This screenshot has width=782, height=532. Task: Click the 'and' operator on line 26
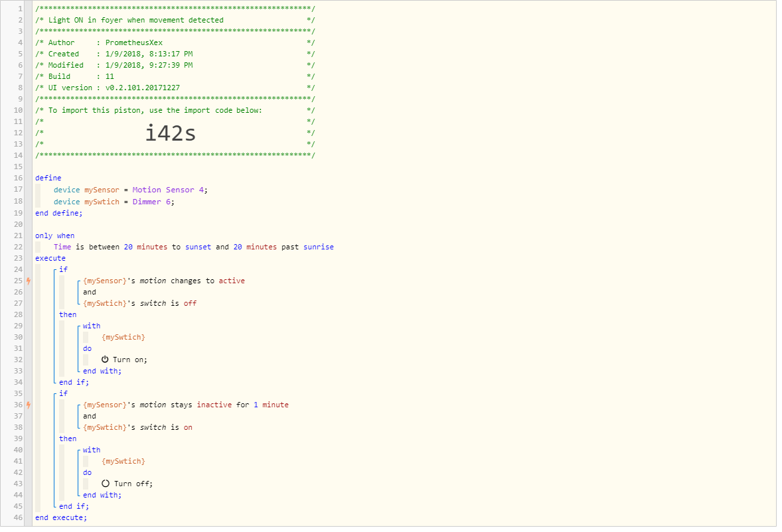tap(90, 293)
